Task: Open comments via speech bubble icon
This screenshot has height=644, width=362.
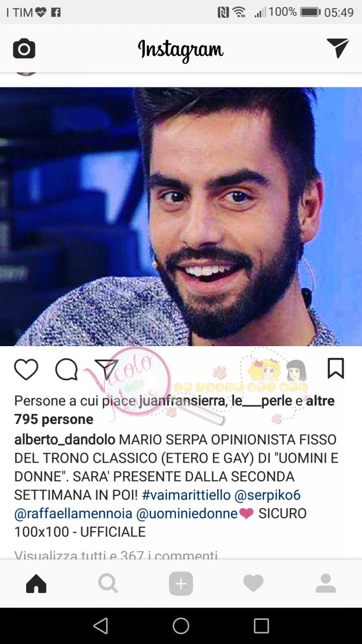Action: coord(67,370)
